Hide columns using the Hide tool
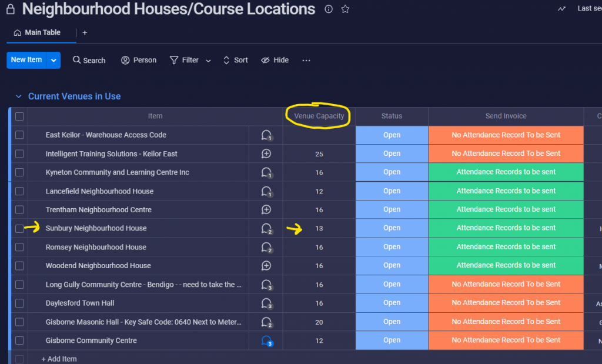Screen dimensions: 602x364 [x=275, y=61]
